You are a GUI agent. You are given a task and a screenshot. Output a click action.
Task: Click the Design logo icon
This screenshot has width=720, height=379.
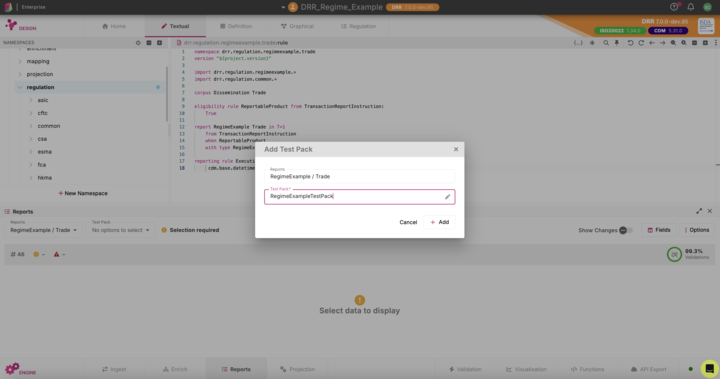click(x=11, y=25)
